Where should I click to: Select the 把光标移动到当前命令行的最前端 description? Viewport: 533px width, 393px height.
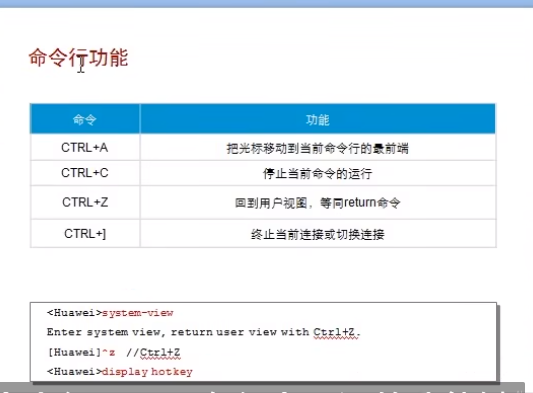(x=317, y=148)
